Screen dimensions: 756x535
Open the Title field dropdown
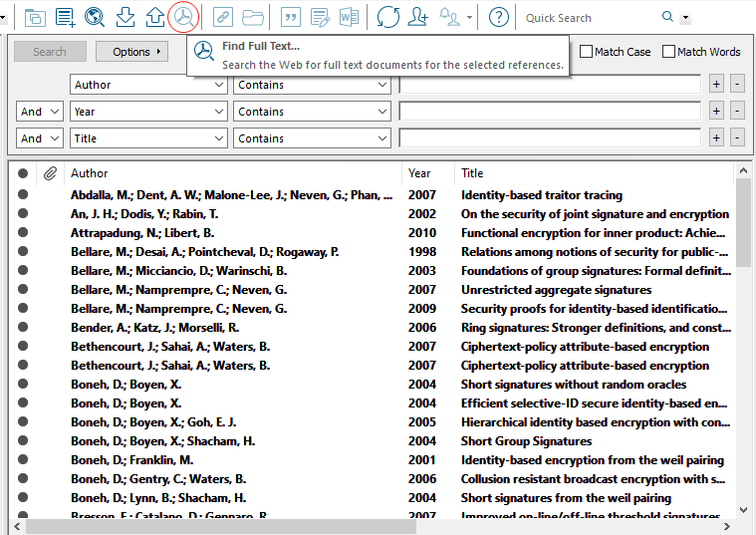coord(148,138)
